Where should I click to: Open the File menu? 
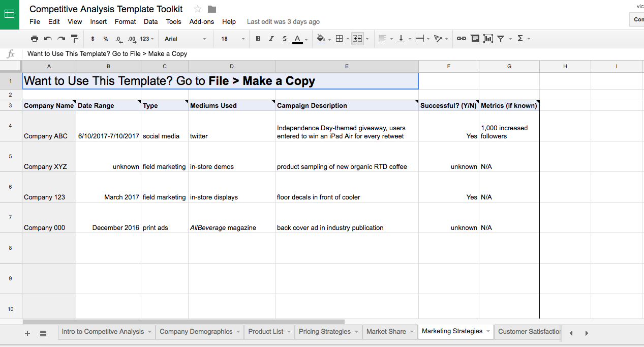[35, 21]
